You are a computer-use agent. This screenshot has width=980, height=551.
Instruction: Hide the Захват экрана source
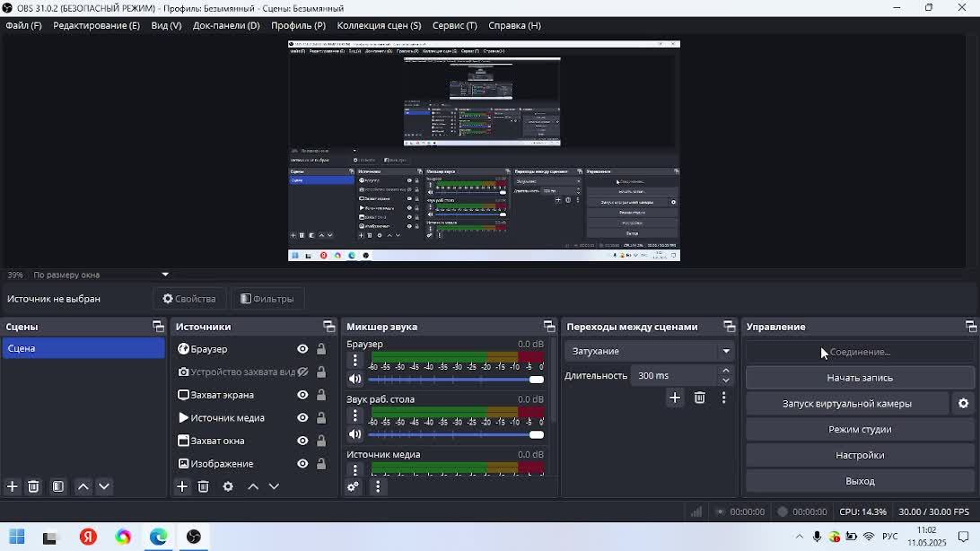tap(302, 395)
